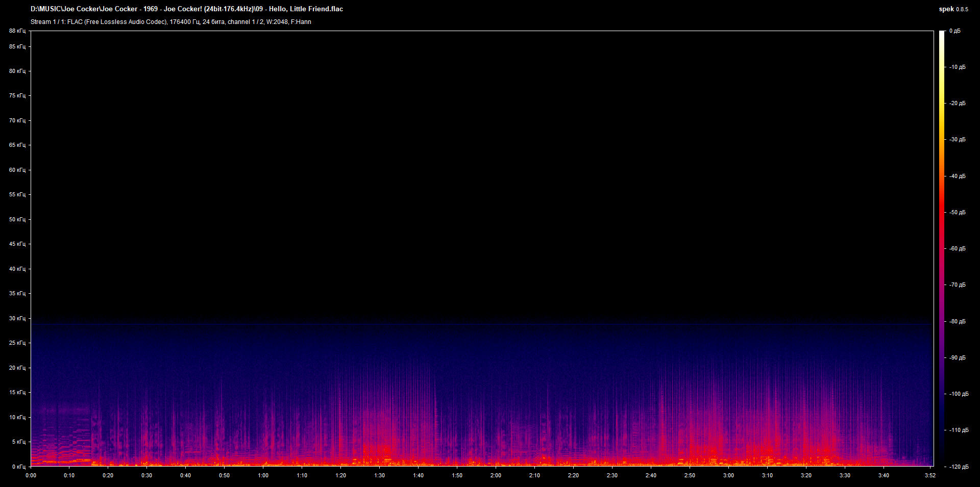Click the "60 кГц" frequency axis label
This screenshot has height=487, width=980.
(17, 170)
